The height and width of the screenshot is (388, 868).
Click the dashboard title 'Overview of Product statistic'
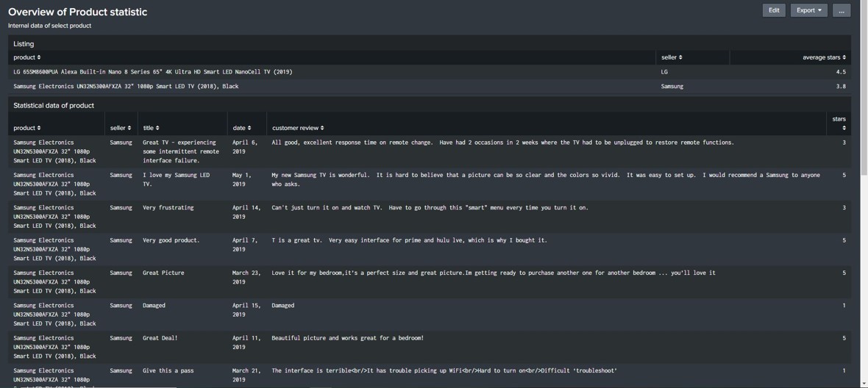(77, 12)
